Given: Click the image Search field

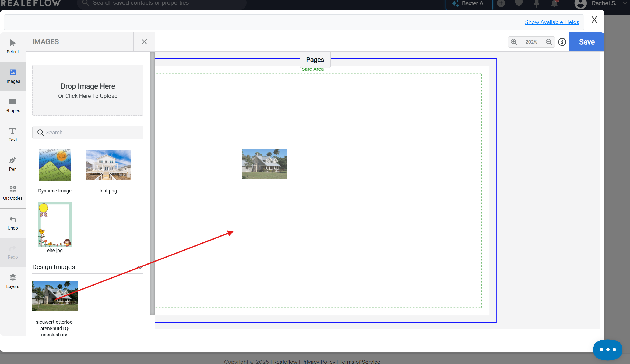Looking at the screenshot, I should click(88, 133).
